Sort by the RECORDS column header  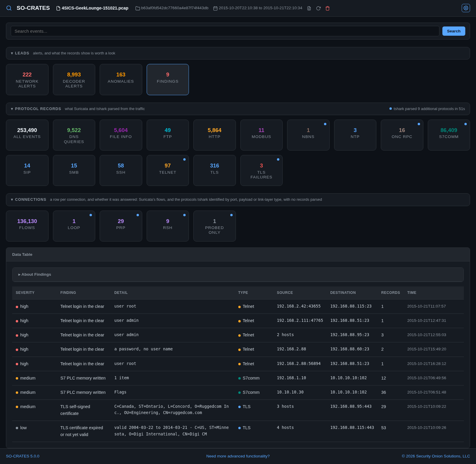click(391, 293)
